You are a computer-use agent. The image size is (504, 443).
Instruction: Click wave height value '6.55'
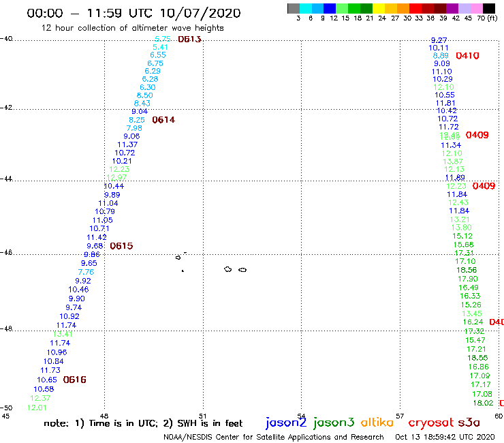158,55
